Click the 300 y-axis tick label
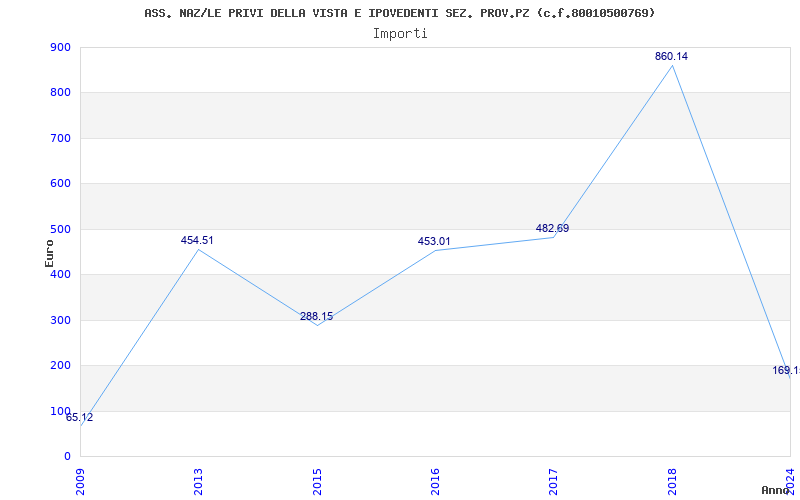This screenshot has width=800, height=500. coord(60,320)
